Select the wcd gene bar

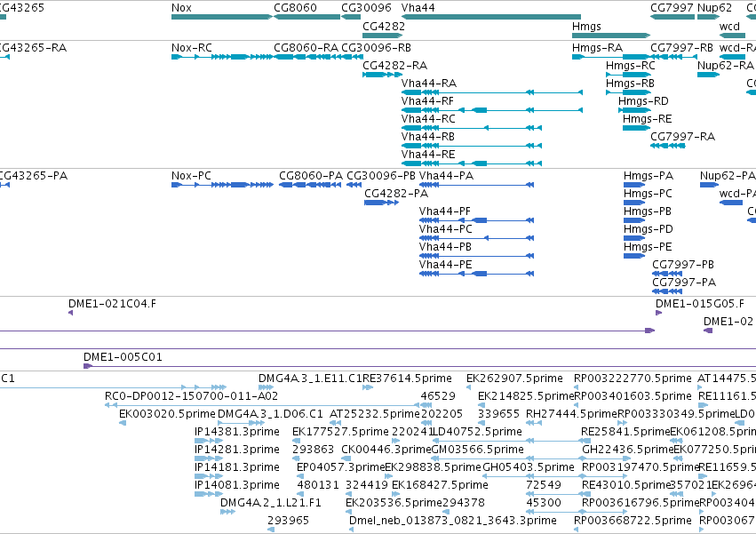[732, 36]
